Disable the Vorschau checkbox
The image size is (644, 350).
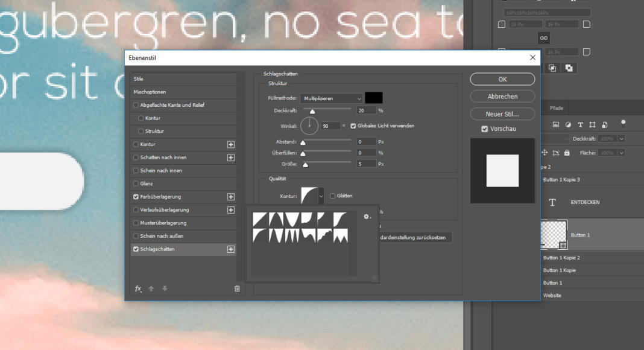coord(484,128)
